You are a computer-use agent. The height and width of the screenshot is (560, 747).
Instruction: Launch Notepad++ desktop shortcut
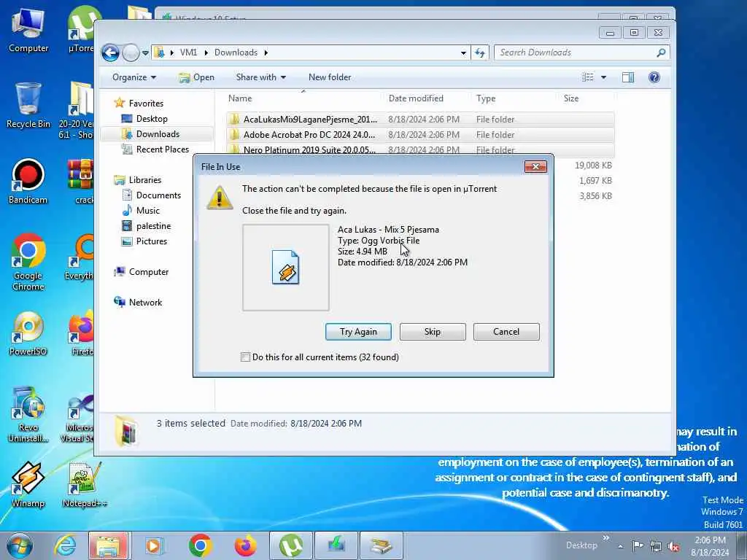click(85, 485)
